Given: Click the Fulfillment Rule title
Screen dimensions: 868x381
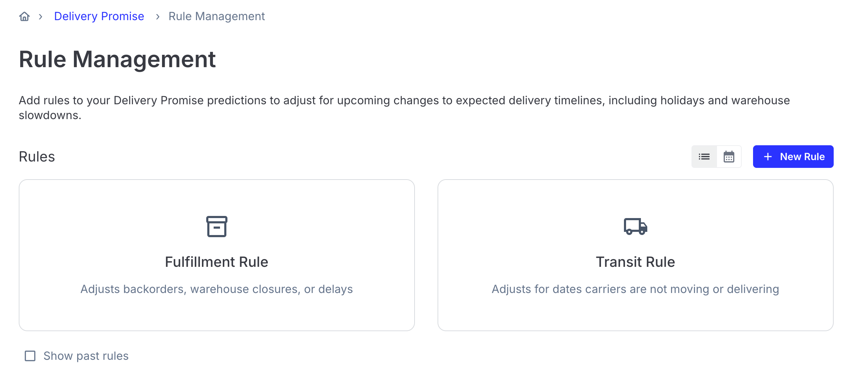Looking at the screenshot, I should click(217, 262).
